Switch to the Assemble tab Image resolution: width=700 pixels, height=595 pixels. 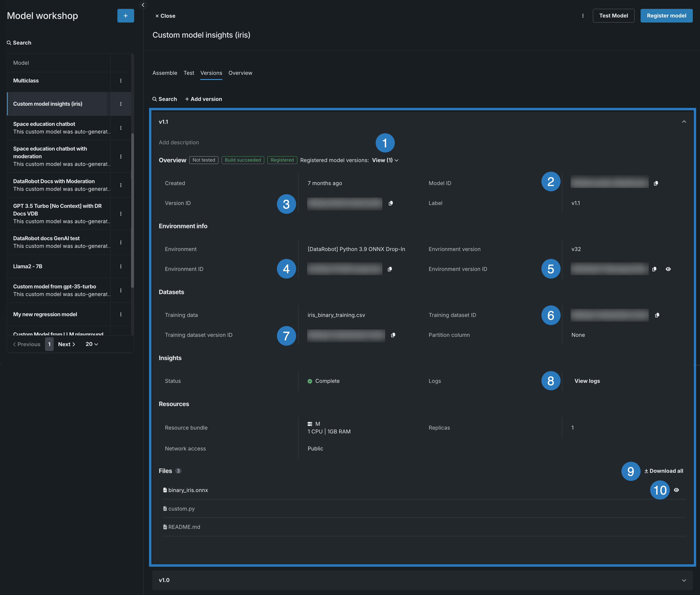point(165,73)
